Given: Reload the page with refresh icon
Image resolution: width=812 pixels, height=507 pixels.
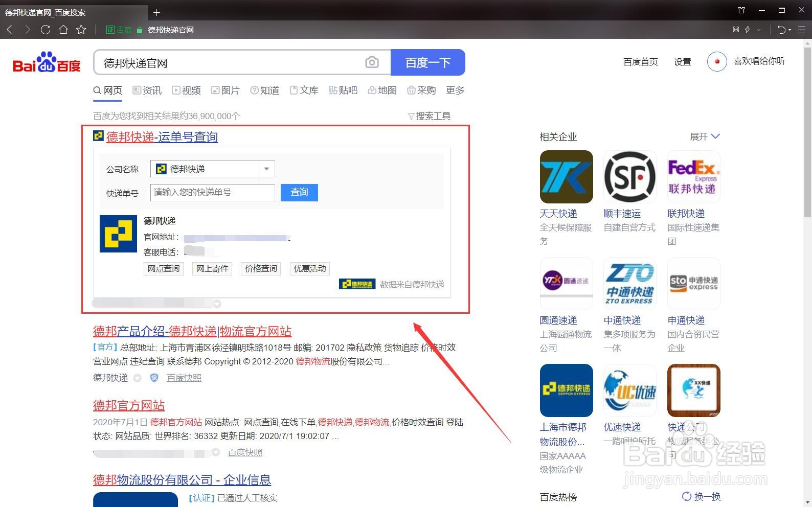Looking at the screenshot, I should tap(46, 30).
